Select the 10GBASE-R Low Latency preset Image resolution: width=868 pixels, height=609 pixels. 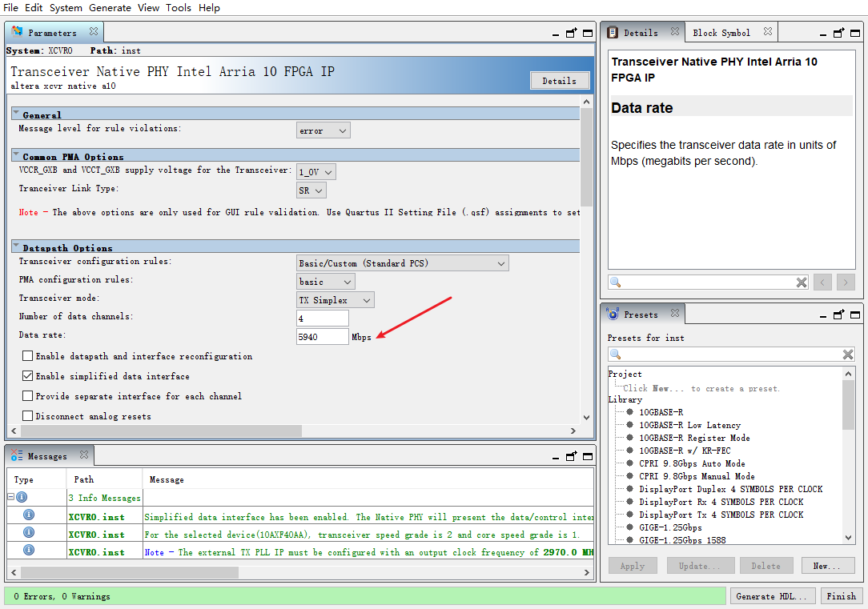[x=689, y=425]
